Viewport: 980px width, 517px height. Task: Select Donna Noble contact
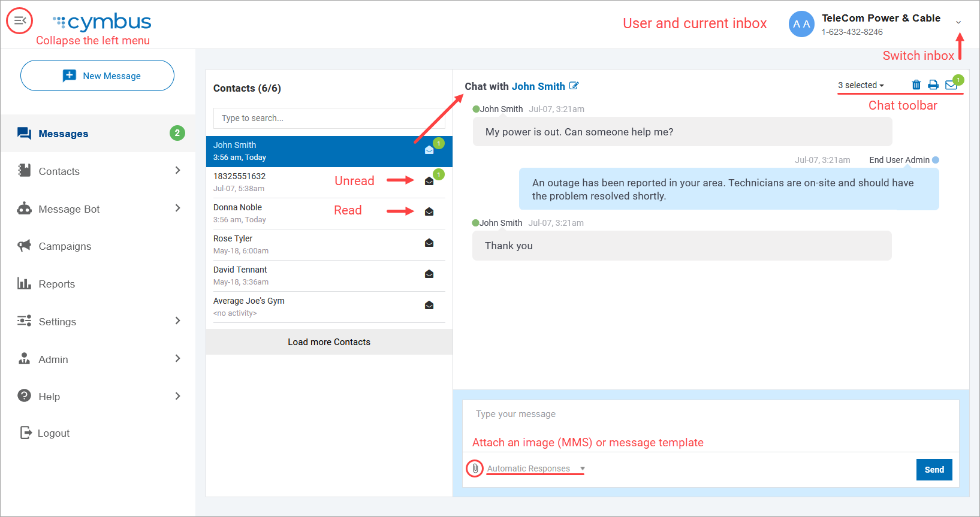coord(329,213)
